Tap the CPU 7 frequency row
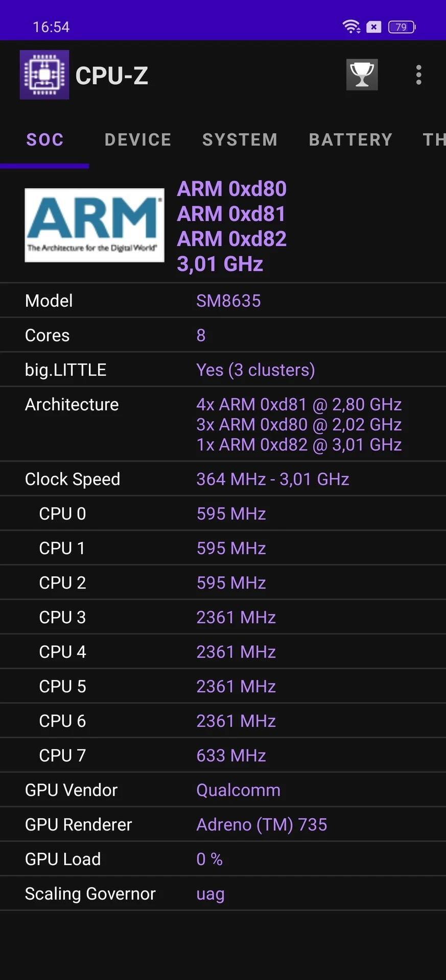The height and width of the screenshot is (980, 446). (223, 755)
